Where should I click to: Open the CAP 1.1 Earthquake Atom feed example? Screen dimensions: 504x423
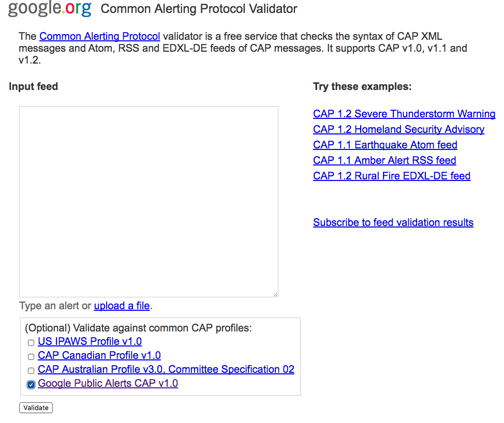[x=385, y=145]
